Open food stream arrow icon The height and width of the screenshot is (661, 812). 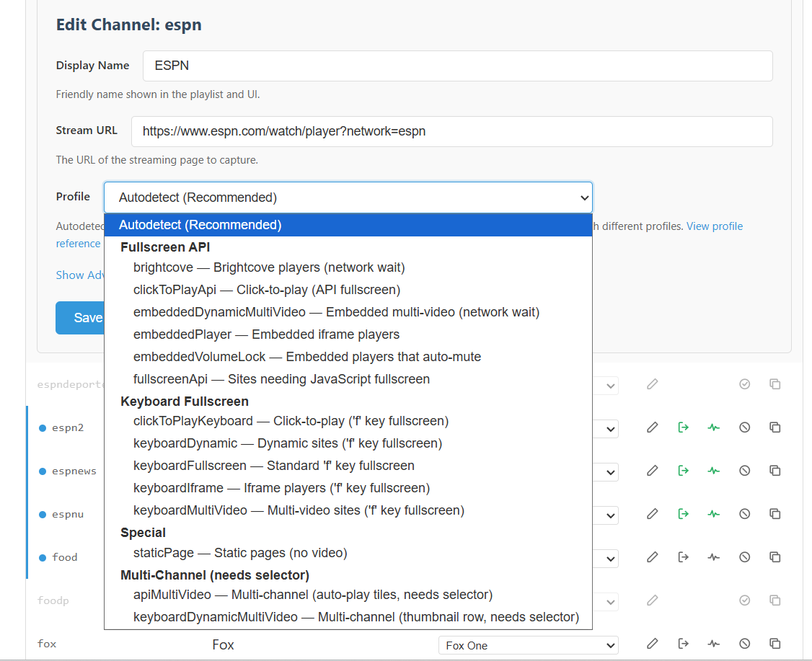(x=683, y=557)
